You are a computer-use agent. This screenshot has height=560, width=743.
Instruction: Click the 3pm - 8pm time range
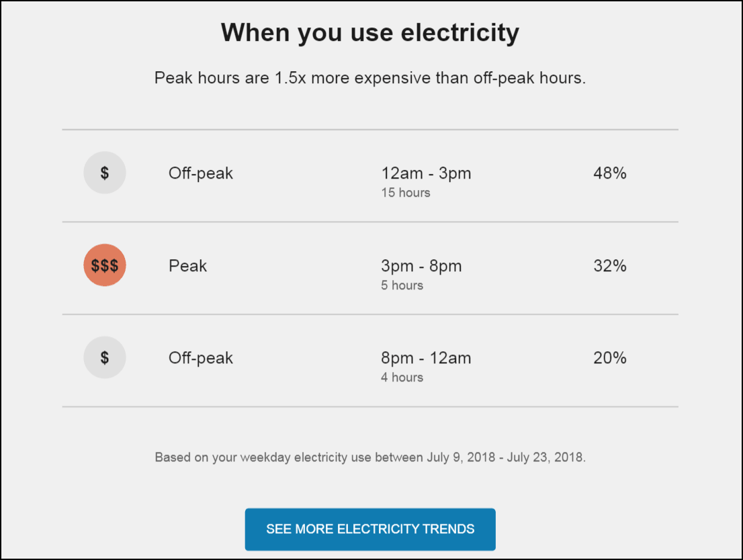click(421, 267)
